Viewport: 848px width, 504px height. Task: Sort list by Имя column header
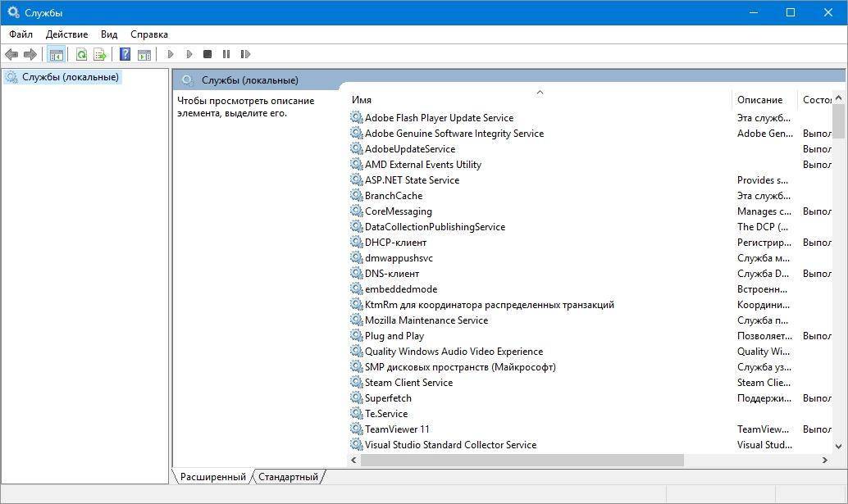point(537,100)
